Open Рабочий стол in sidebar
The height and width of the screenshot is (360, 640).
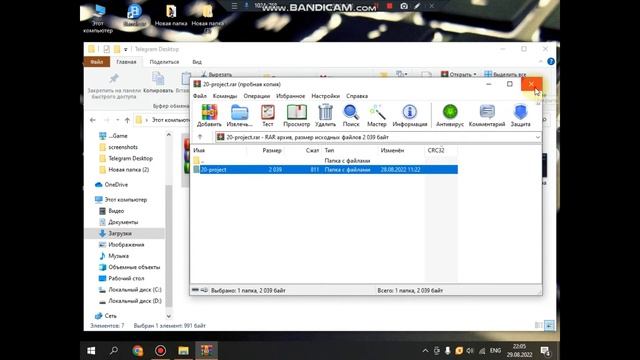126,278
